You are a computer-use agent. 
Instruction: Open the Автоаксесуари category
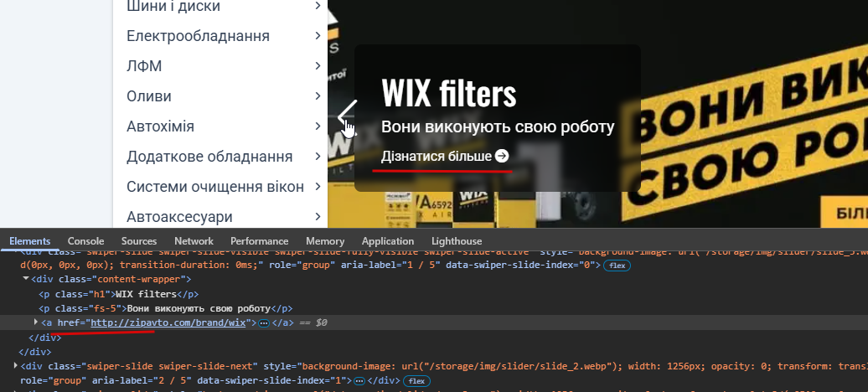coord(179,217)
